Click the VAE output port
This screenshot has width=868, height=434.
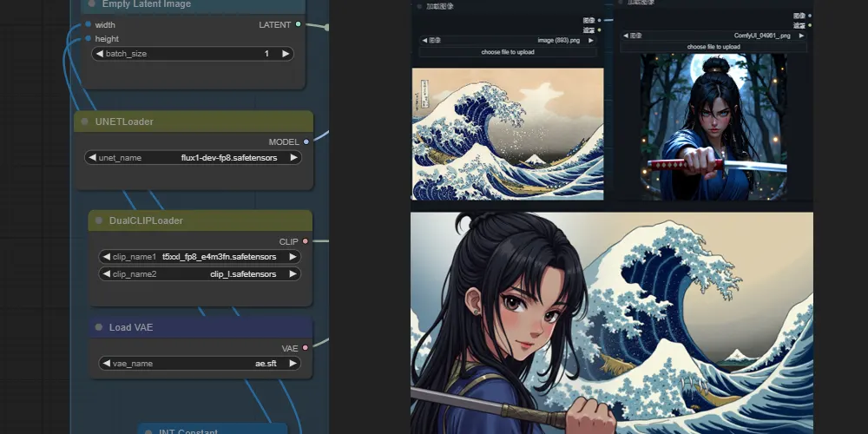(x=305, y=348)
